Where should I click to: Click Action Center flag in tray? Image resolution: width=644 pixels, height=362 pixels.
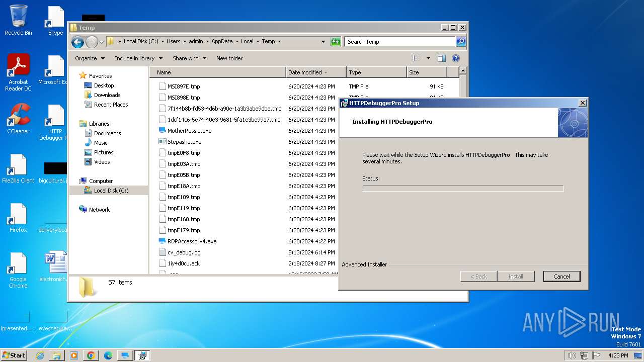(596, 355)
